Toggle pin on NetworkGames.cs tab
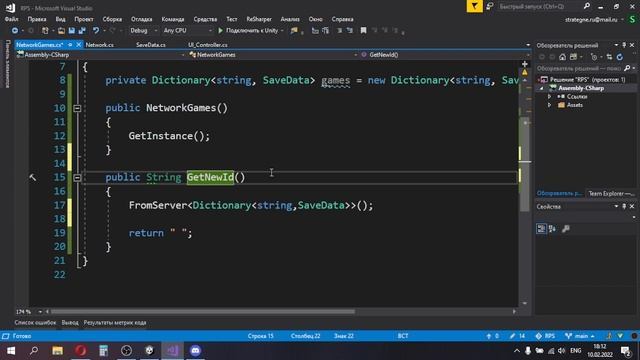640x360 pixels. click(70, 45)
